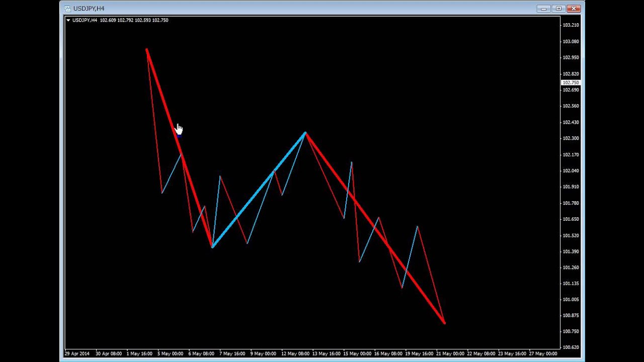The image size is (644, 362).
Task: Click the 29 Apr 2014 date label
Action: pos(77,354)
